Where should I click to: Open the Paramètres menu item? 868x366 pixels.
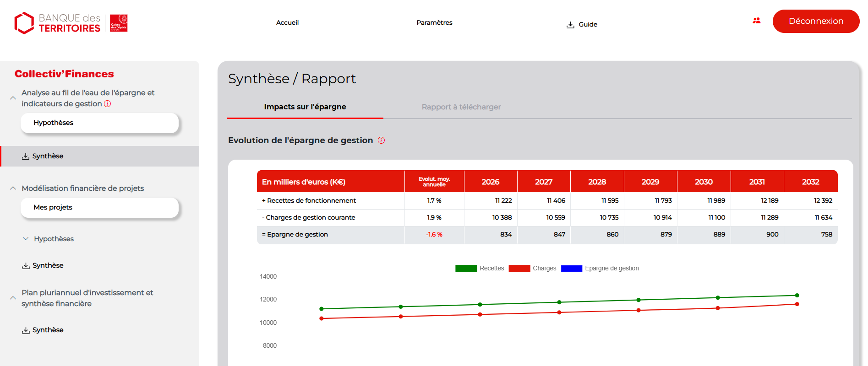coord(434,22)
